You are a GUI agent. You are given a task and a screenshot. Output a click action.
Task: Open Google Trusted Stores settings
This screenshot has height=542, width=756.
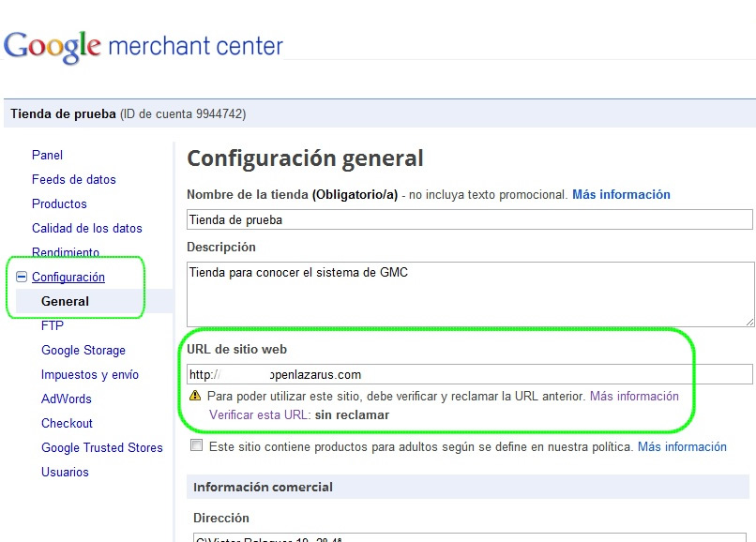pos(102,447)
